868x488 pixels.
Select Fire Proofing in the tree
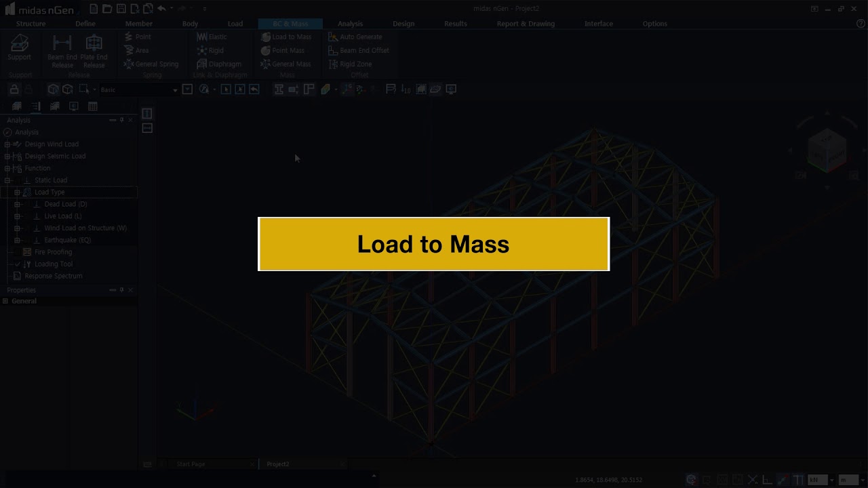[53, 252]
